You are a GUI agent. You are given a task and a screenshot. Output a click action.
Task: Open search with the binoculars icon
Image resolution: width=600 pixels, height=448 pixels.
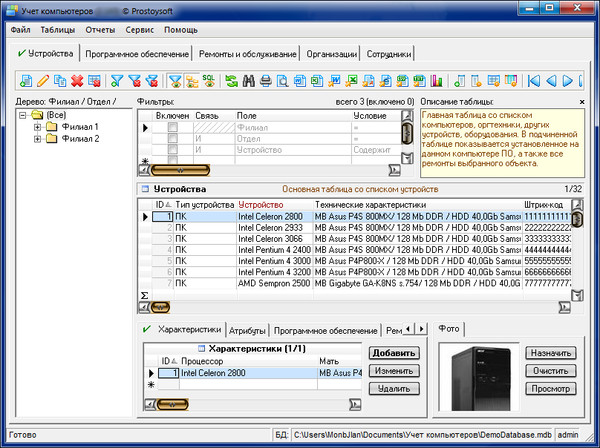click(x=249, y=80)
